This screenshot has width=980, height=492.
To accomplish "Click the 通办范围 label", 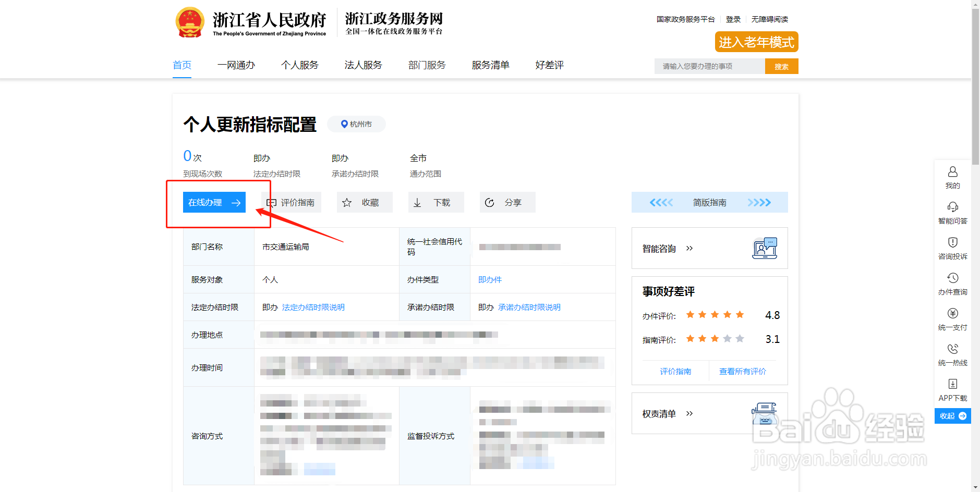I will 426,174.
